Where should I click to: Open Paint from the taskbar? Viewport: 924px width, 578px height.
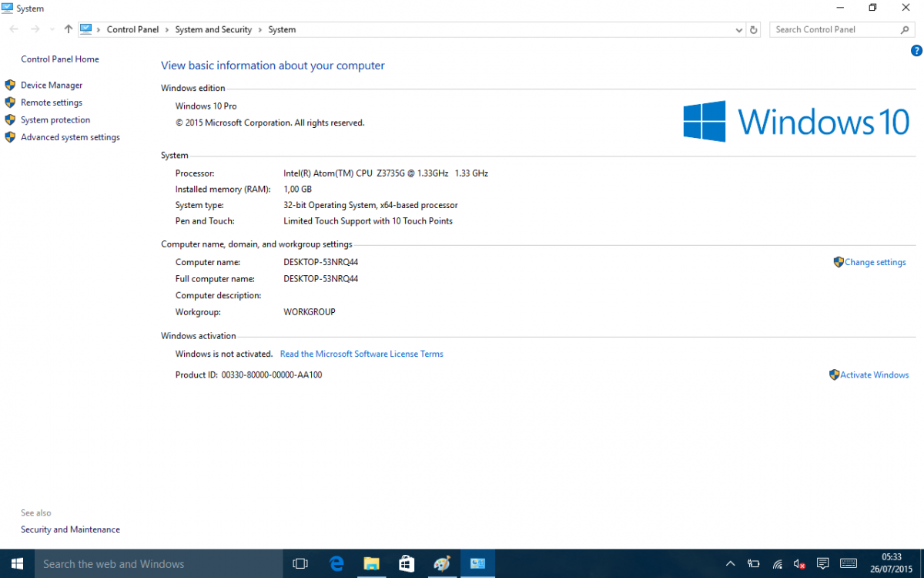click(x=442, y=563)
